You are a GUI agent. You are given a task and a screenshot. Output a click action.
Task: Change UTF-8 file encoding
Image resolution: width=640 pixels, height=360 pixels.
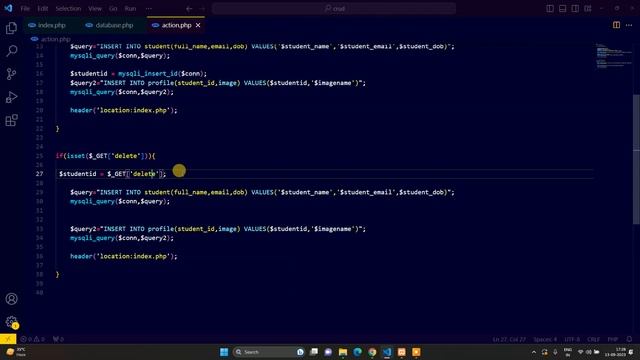tap(572, 339)
